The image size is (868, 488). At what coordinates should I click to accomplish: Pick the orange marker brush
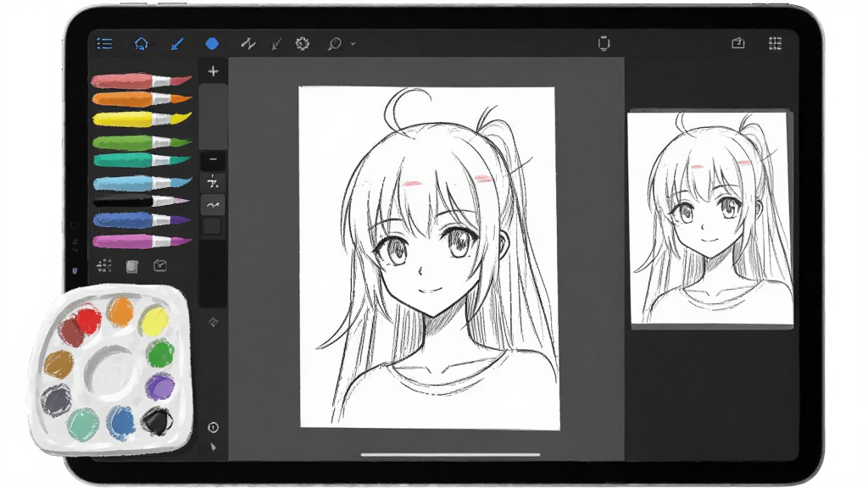[x=142, y=100]
